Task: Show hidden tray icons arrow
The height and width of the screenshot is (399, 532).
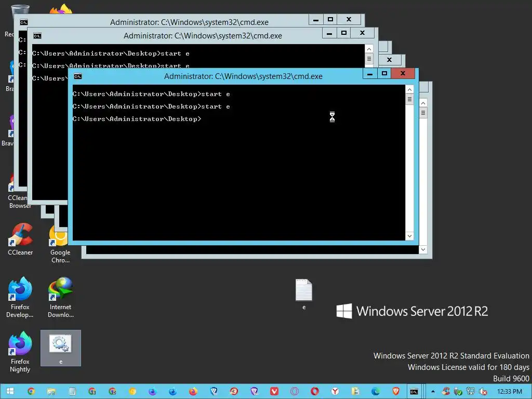Action: point(433,392)
